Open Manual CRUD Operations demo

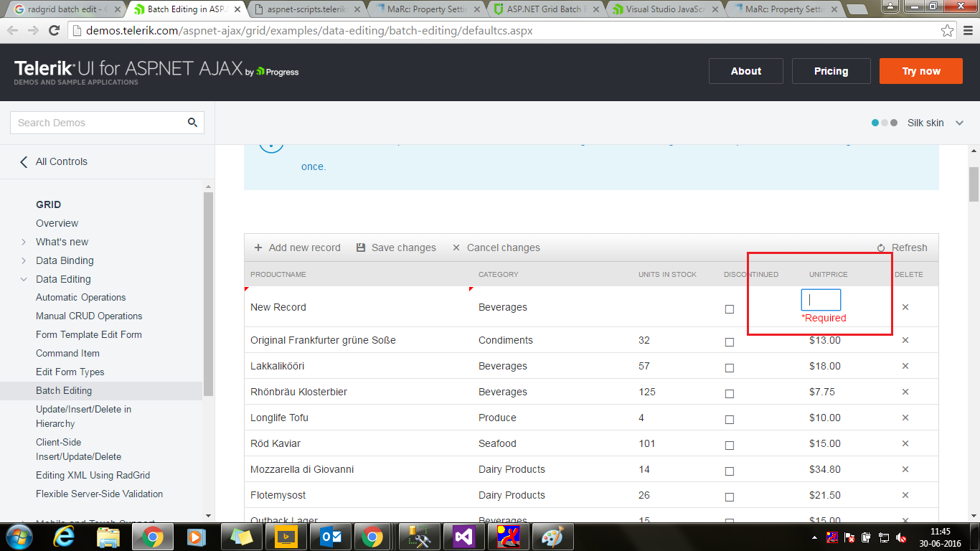(89, 316)
